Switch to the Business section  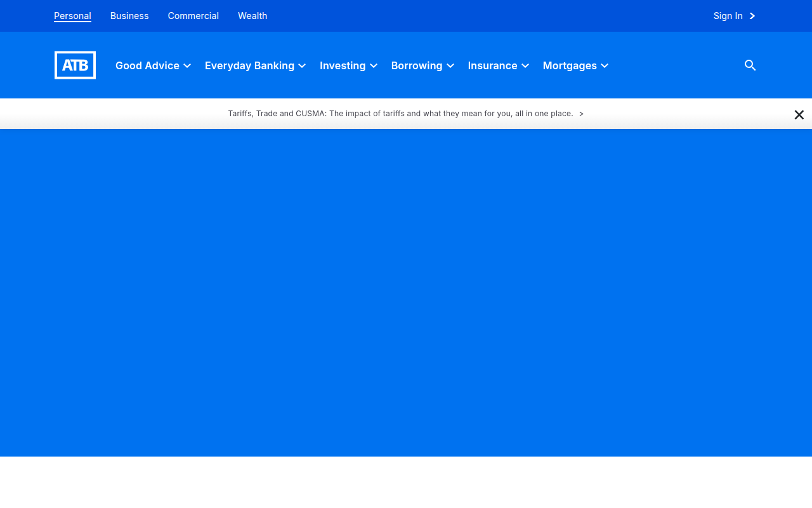click(x=129, y=16)
